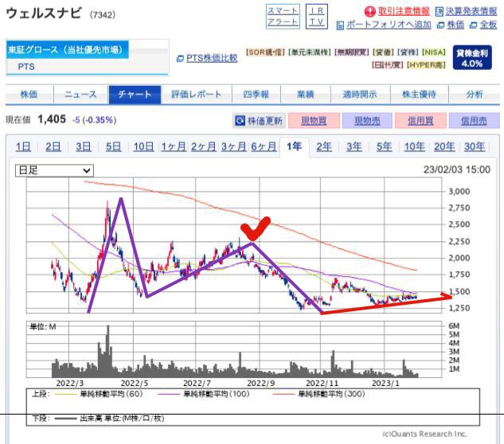Select the 2年 chart period

324,147
